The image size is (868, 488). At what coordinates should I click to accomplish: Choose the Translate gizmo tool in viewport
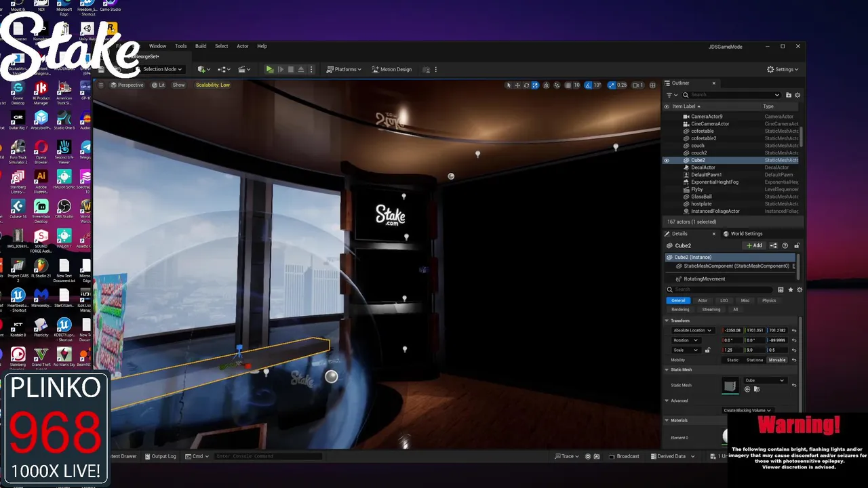(x=517, y=85)
